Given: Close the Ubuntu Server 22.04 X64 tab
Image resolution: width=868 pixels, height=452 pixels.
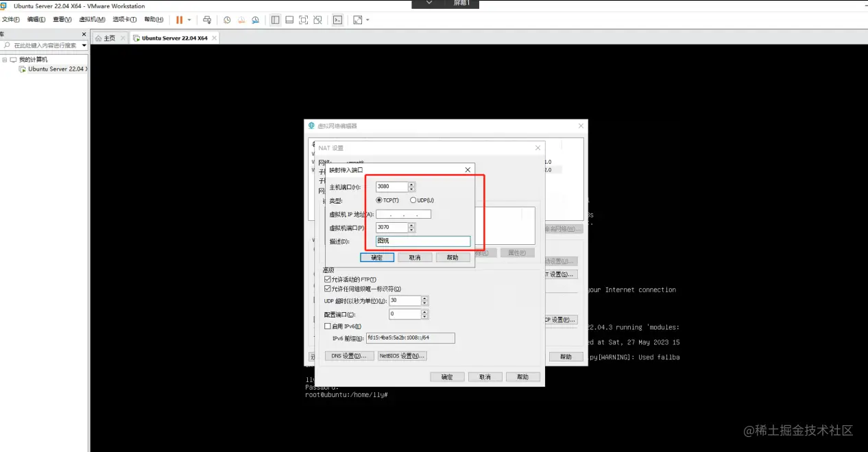Looking at the screenshot, I should tap(213, 38).
